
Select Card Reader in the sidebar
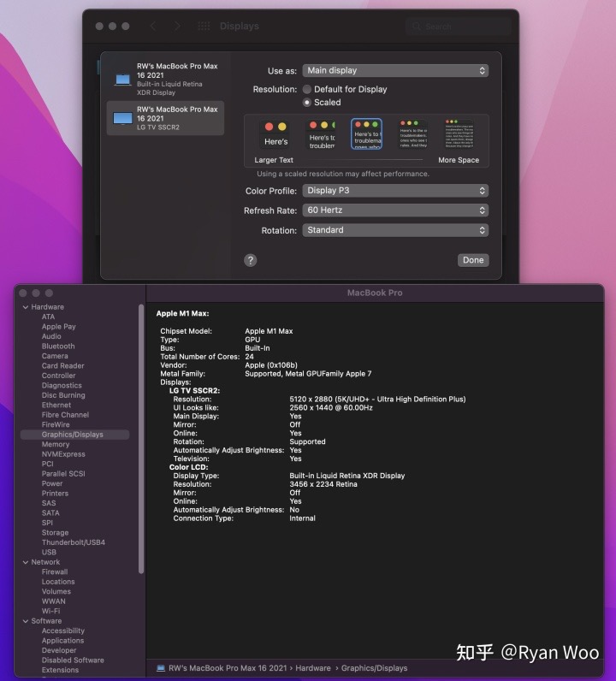pos(63,365)
